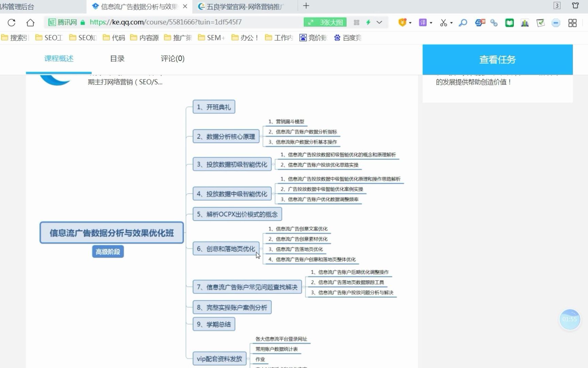Screen dimensions: 588x368
Task: Open the 代码 bookmark folder
Action: pyautogui.click(x=114, y=37)
